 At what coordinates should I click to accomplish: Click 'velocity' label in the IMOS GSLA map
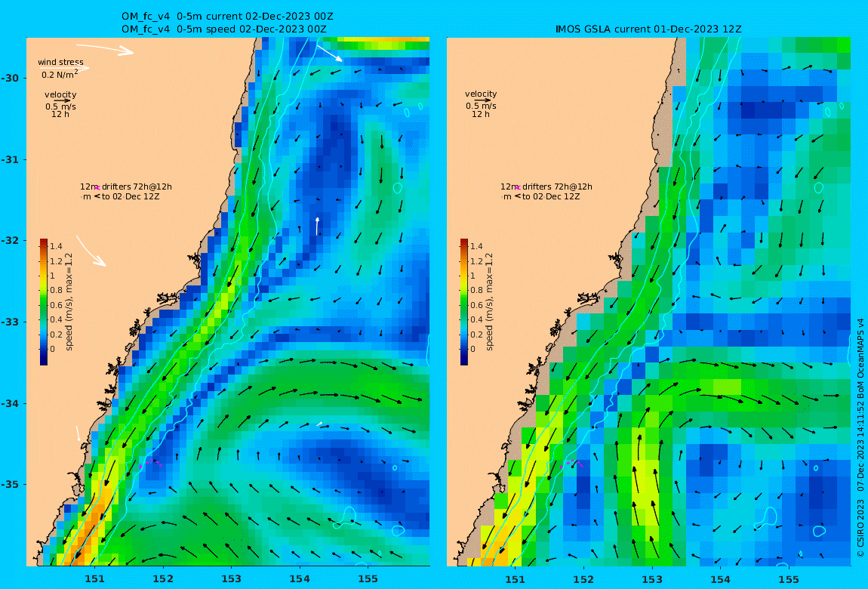coord(481,94)
